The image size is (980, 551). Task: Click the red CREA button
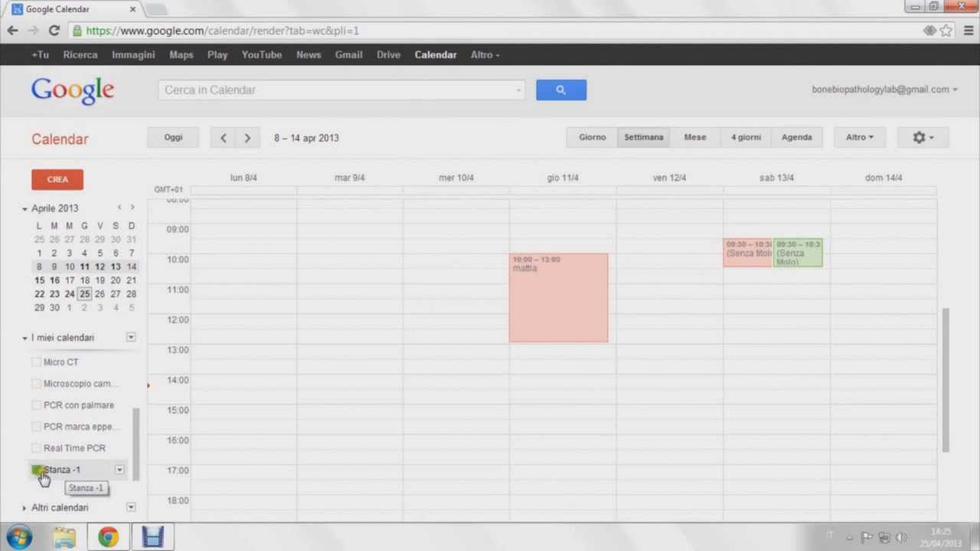point(57,179)
